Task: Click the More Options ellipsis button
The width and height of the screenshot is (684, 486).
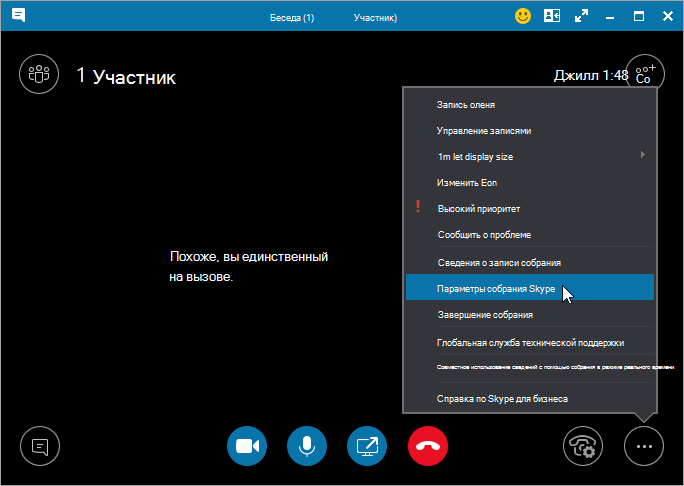Action: click(644, 446)
